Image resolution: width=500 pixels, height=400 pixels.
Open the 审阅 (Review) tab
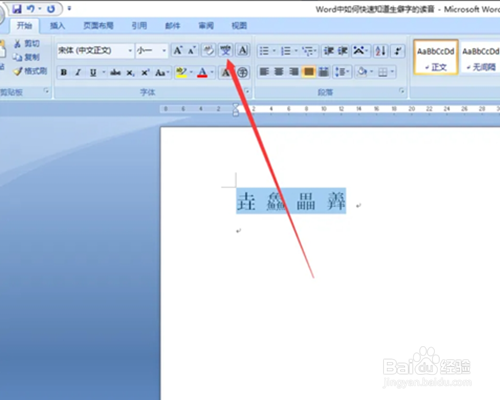pyautogui.click(x=206, y=26)
